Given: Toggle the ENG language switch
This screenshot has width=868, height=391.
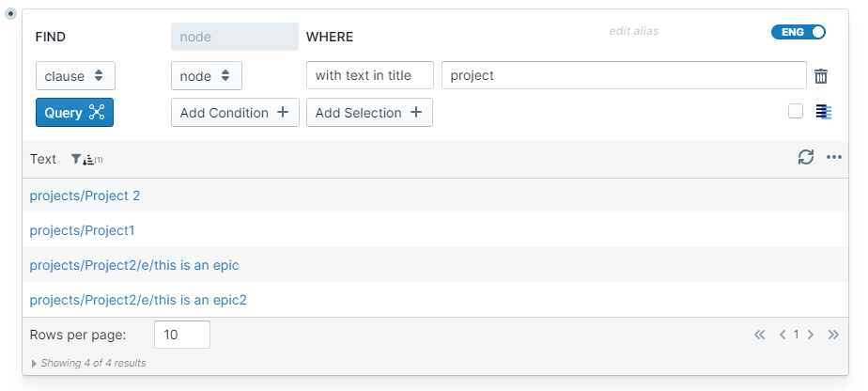Looking at the screenshot, I should (x=798, y=32).
